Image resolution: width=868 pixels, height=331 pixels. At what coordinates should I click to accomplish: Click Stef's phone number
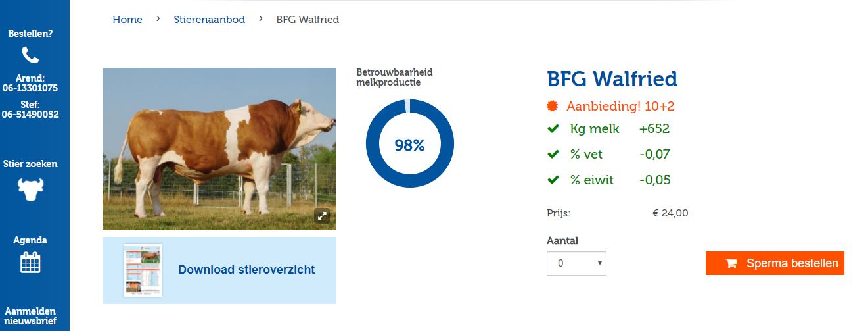coord(30,114)
